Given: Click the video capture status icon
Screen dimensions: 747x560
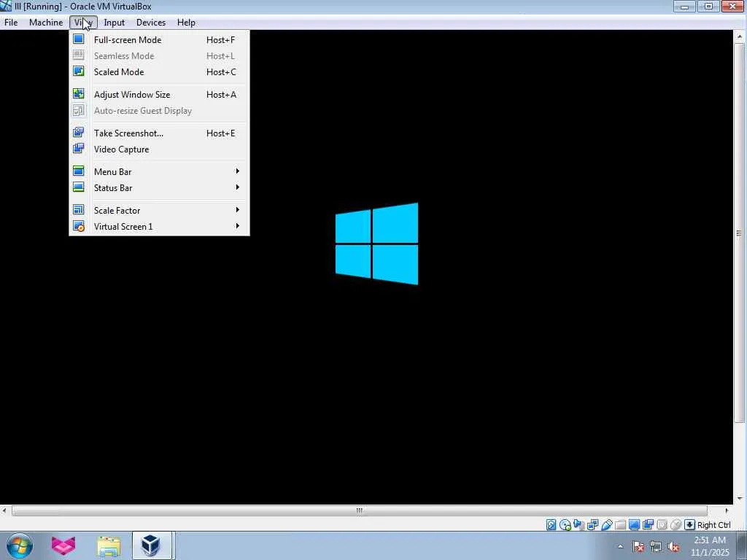Looking at the screenshot, I should pyautogui.click(x=648, y=525).
